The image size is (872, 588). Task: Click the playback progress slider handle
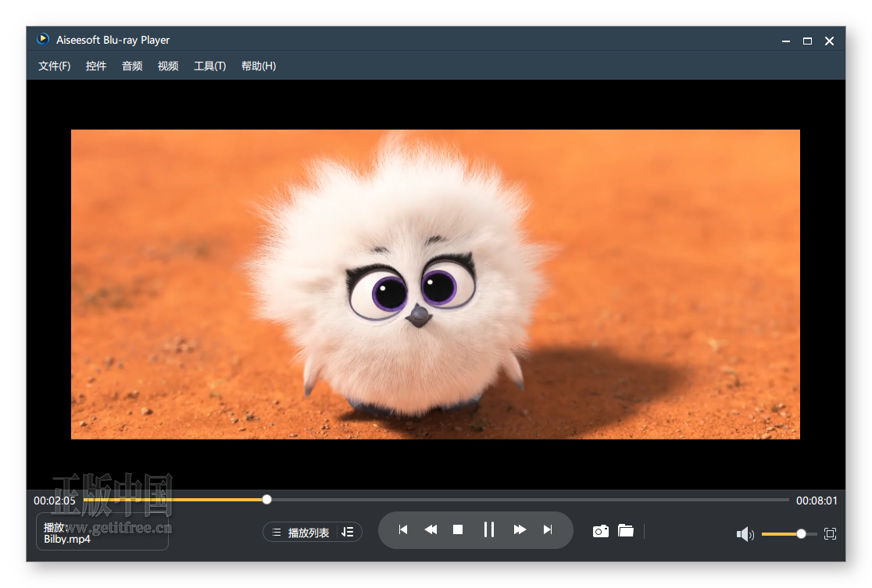[267, 500]
